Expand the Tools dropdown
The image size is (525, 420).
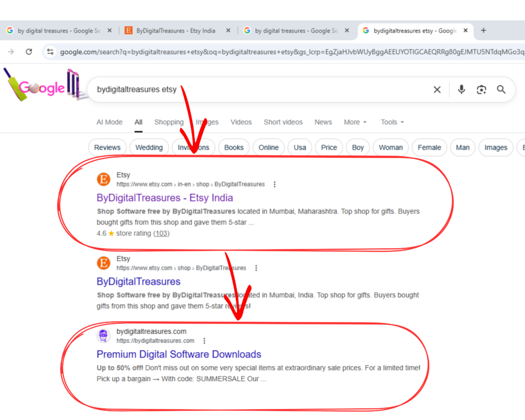tap(392, 122)
